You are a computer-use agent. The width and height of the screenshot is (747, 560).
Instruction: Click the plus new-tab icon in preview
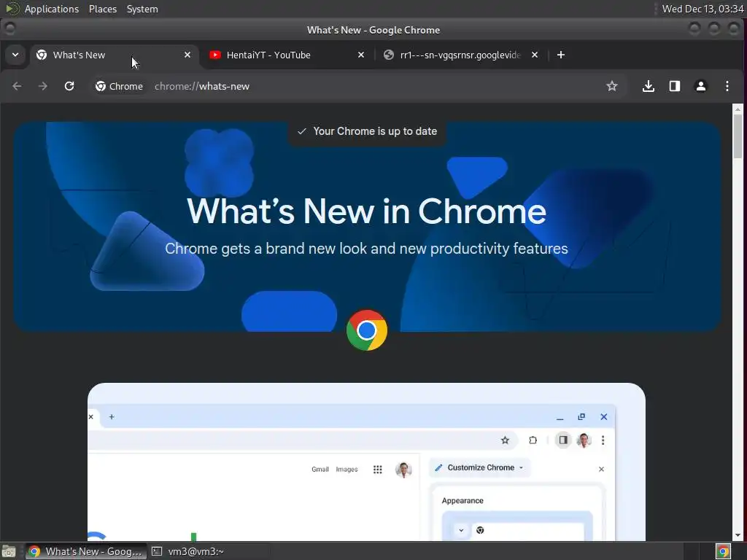click(x=112, y=416)
